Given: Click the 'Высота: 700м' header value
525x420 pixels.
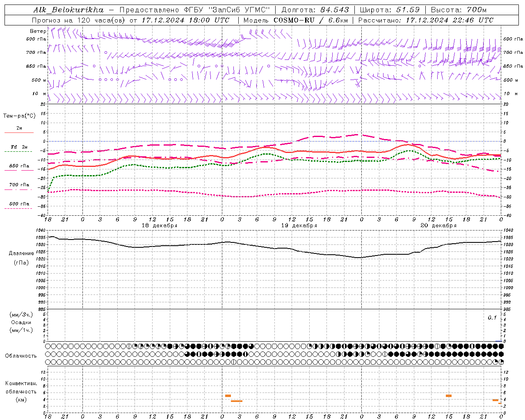Looking at the screenshot, I should tap(459, 10).
